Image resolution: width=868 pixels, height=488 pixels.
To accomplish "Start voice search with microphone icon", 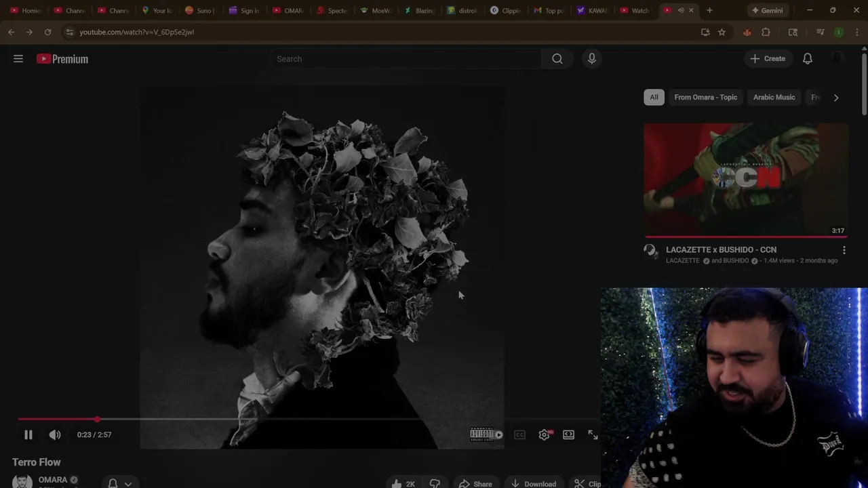I will [x=592, y=59].
